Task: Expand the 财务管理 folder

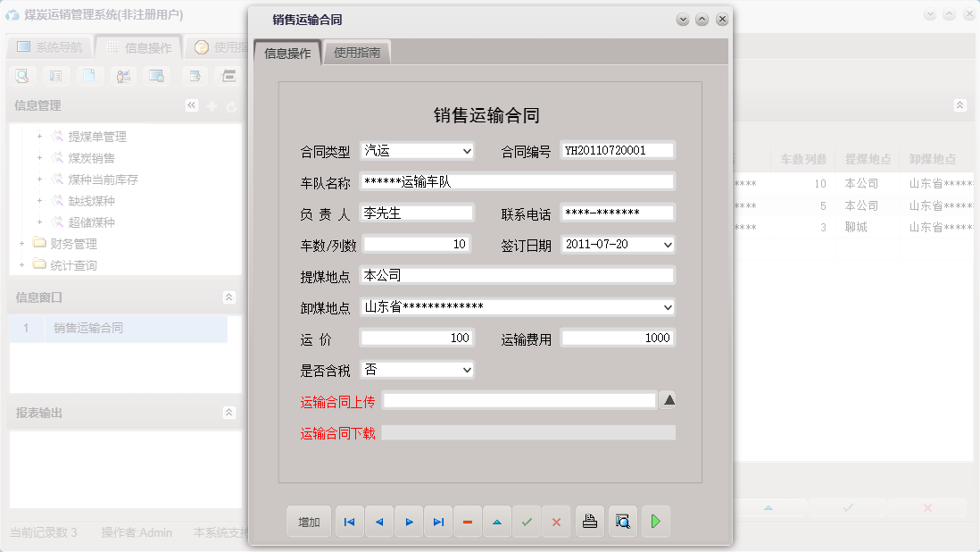Action: [21, 242]
